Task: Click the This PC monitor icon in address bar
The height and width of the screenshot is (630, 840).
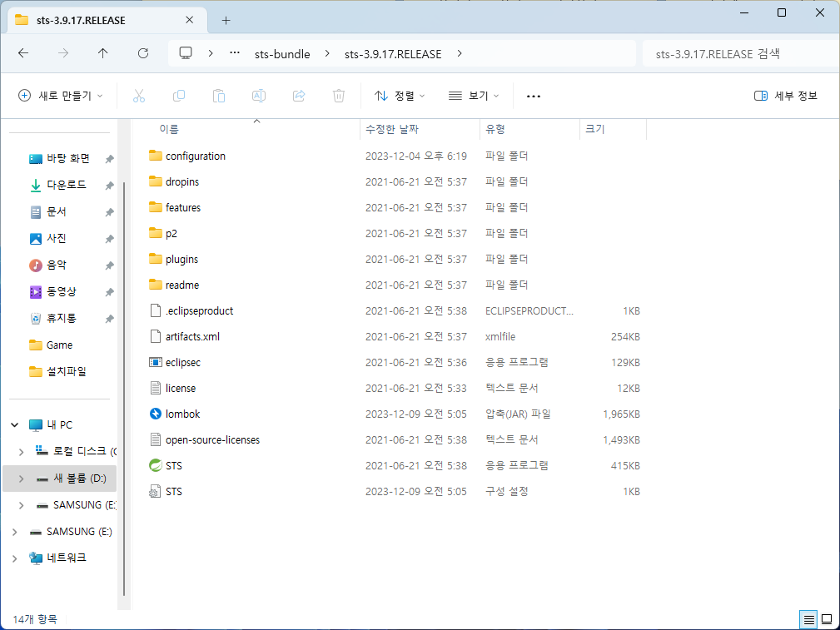Action: coord(186,53)
